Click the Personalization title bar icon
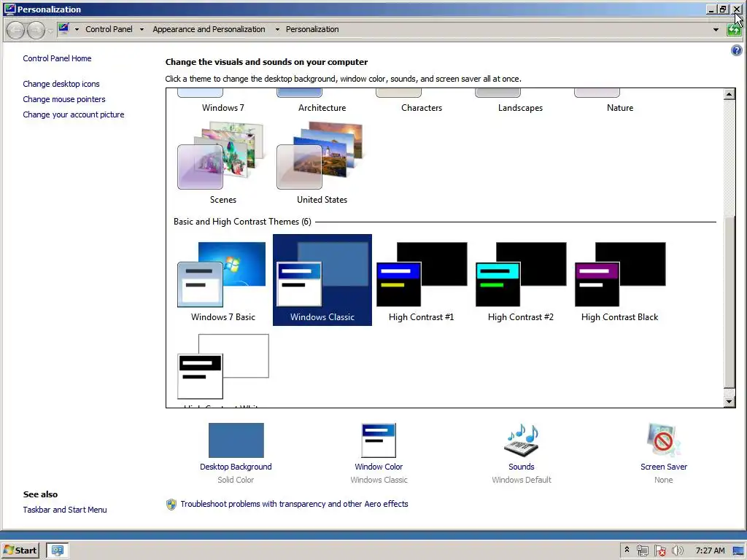This screenshot has width=747, height=560. tap(9, 9)
